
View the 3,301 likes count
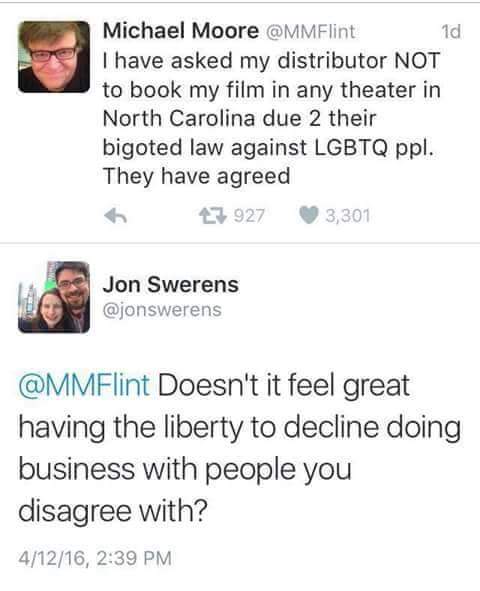pyautogui.click(x=347, y=216)
